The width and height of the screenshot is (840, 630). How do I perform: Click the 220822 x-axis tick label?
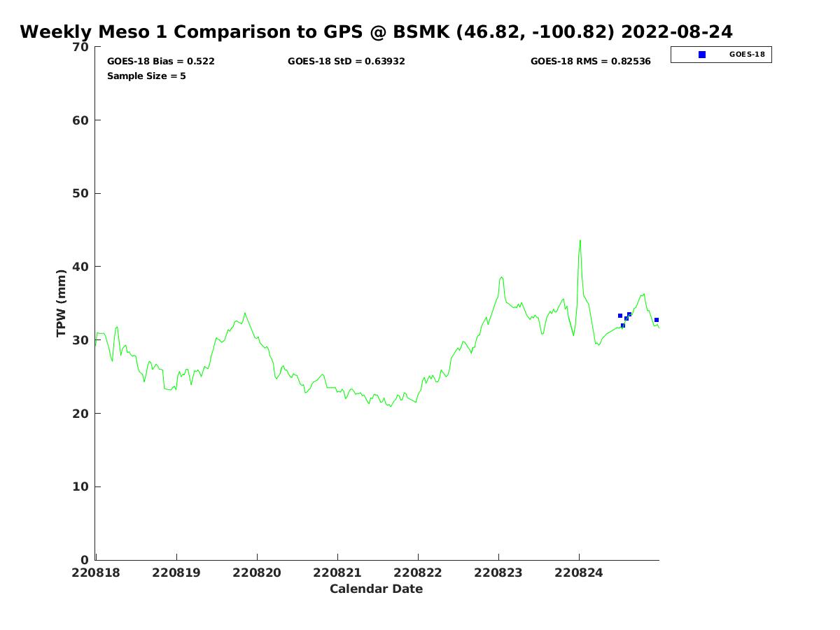[418, 573]
